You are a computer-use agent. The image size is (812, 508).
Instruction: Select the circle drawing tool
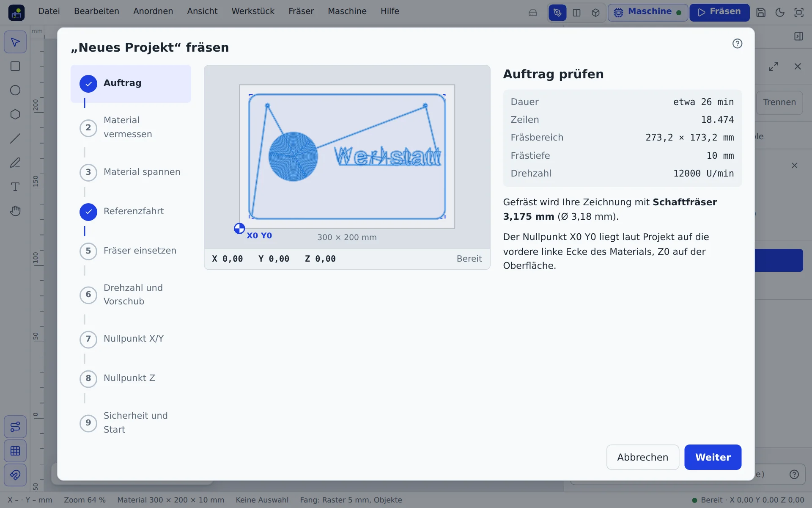pyautogui.click(x=15, y=90)
